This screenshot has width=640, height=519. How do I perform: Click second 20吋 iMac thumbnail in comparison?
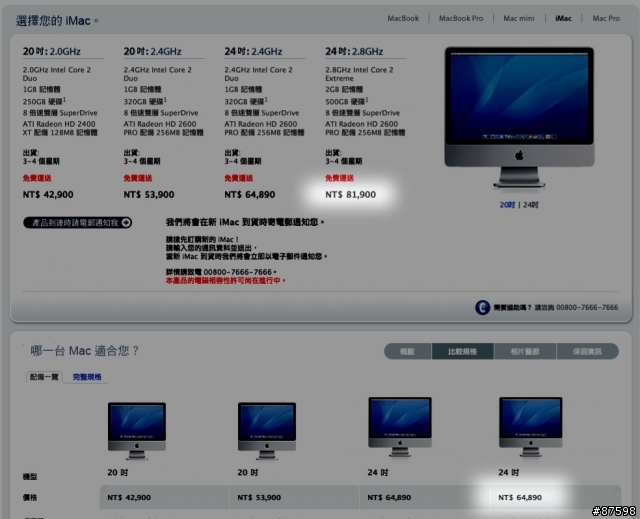click(x=267, y=430)
